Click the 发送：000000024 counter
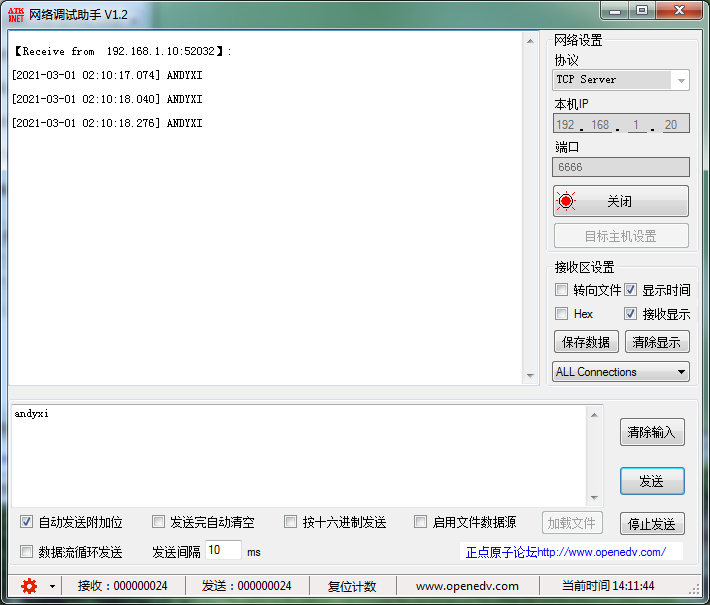Image resolution: width=710 pixels, height=605 pixels. pyautogui.click(x=246, y=586)
